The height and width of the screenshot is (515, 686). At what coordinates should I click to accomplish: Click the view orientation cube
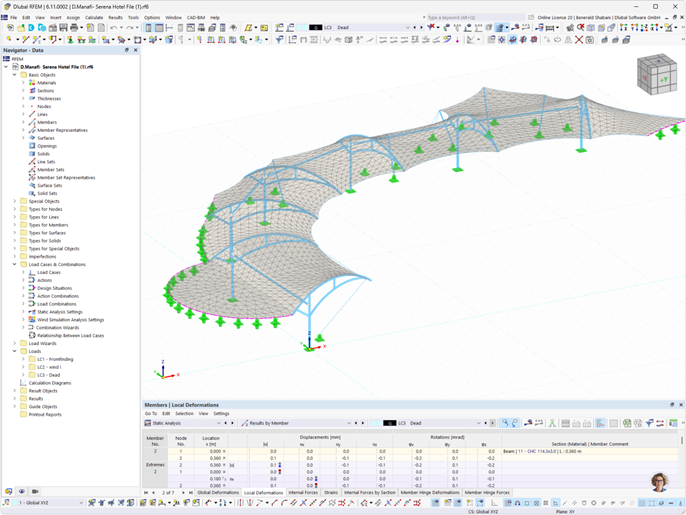tap(656, 76)
